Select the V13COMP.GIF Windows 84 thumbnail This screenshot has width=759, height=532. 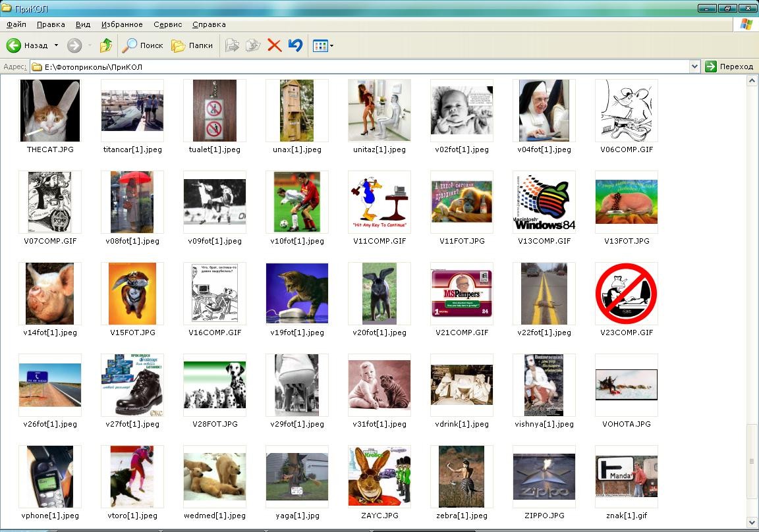tap(544, 202)
